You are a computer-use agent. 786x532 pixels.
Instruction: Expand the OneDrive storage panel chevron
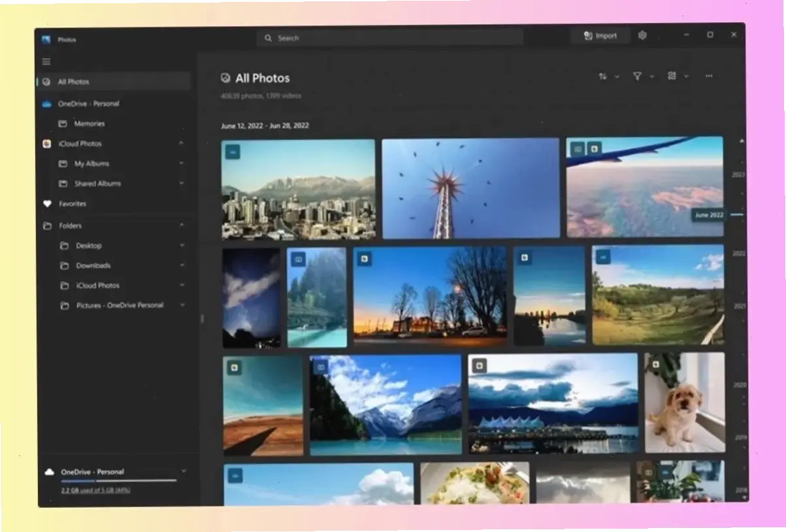pyautogui.click(x=184, y=471)
